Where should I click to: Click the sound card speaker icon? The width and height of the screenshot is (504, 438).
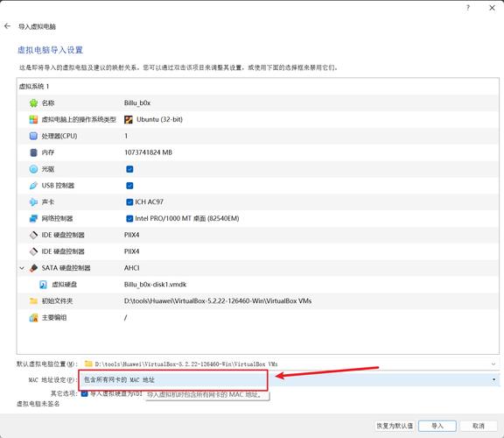[x=33, y=202]
